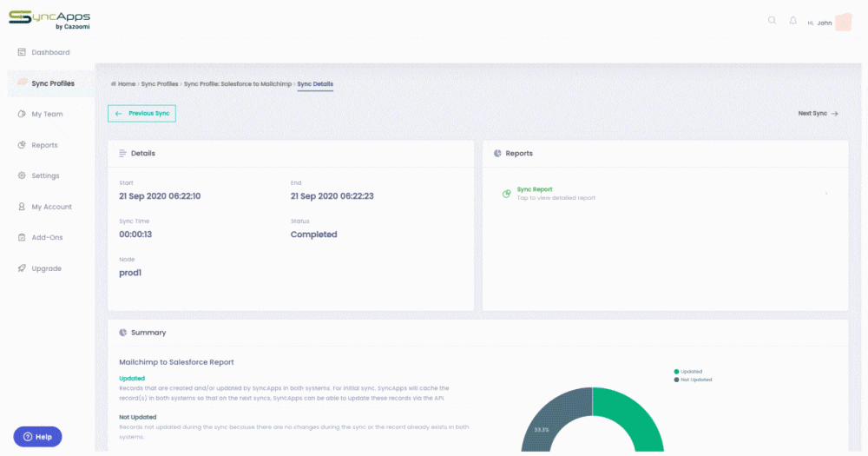Click the Reports panel header pie icon
This screenshot has width=868, height=456.
coord(497,153)
